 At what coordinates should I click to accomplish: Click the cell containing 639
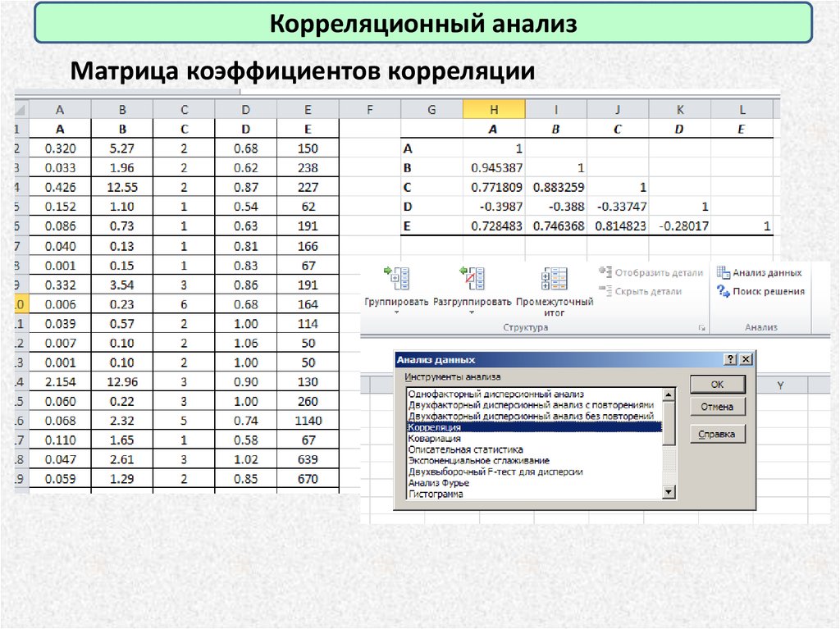(308, 459)
